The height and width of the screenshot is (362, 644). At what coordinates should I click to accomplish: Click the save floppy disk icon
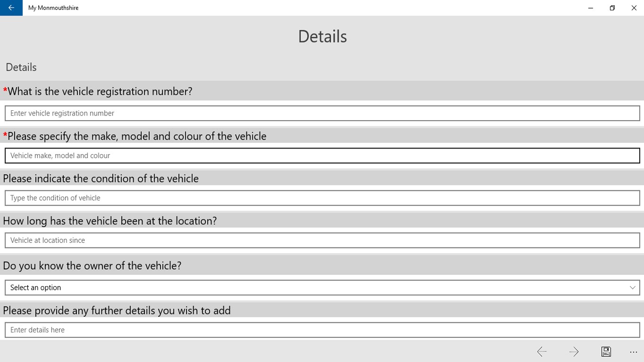point(606,352)
